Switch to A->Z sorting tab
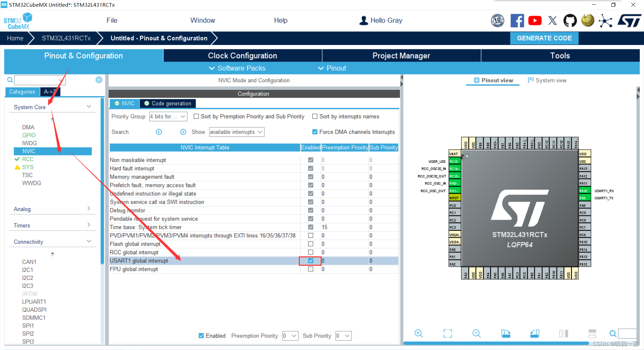 [50, 92]
